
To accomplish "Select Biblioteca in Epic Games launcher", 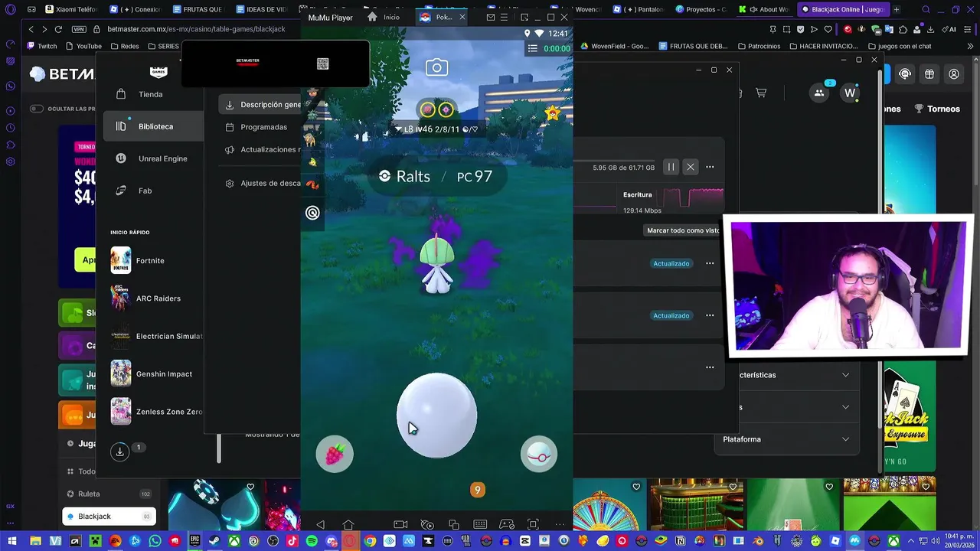I will pos(153,126).
